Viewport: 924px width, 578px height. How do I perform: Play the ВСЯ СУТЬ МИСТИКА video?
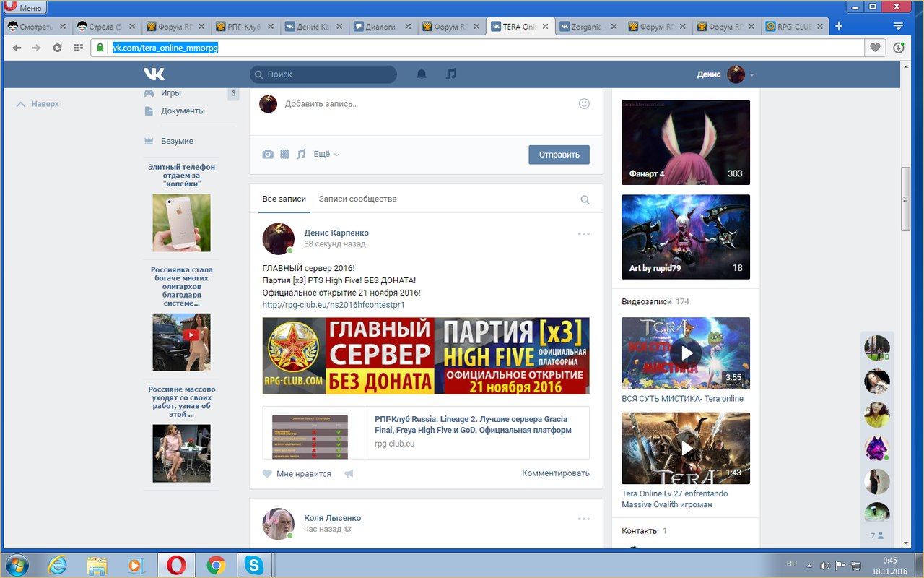(x=686, y=353)
